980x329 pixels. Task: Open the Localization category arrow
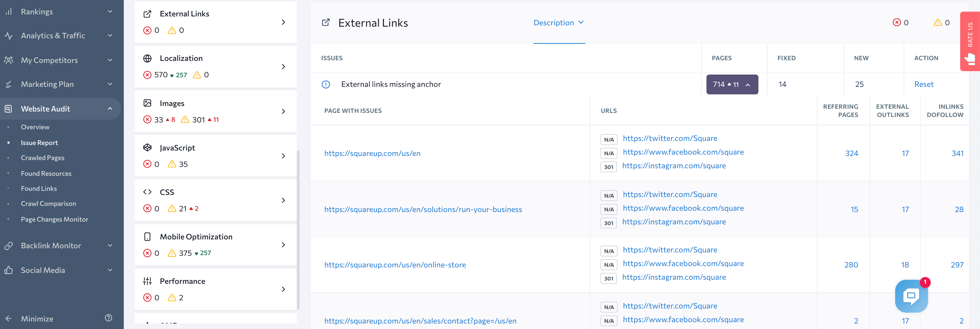(283, 67)
